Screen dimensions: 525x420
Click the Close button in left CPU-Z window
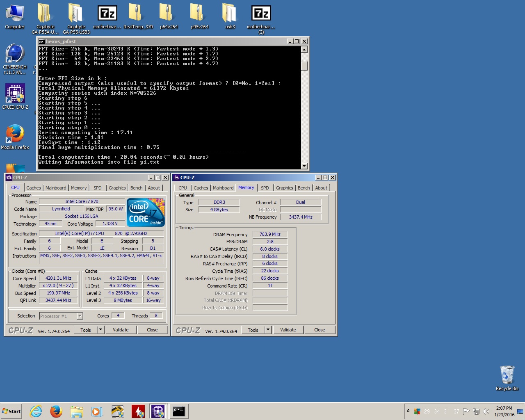click(152, 330)
